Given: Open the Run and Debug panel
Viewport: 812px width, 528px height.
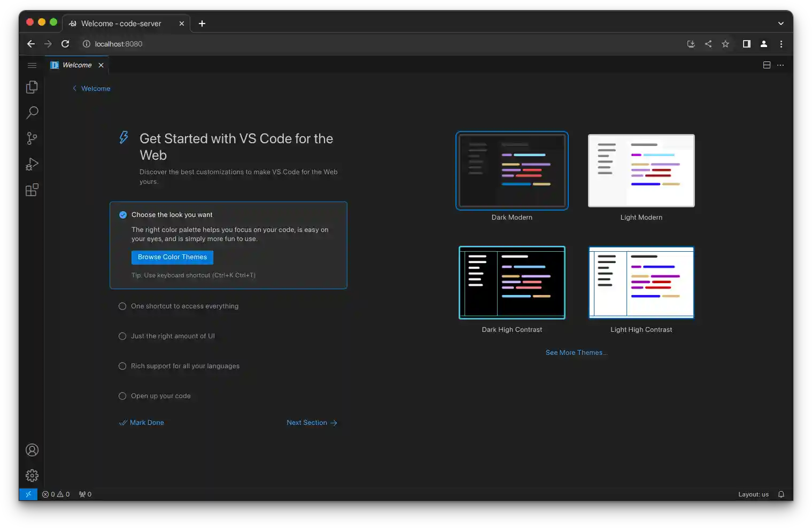Looking at the screenshot, I should point(32,164).
